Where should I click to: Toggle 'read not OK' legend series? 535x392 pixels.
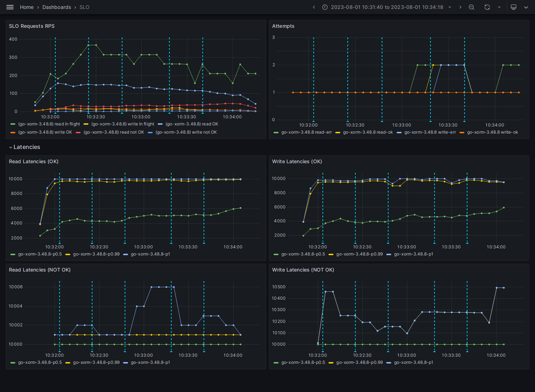click(114, 132)
